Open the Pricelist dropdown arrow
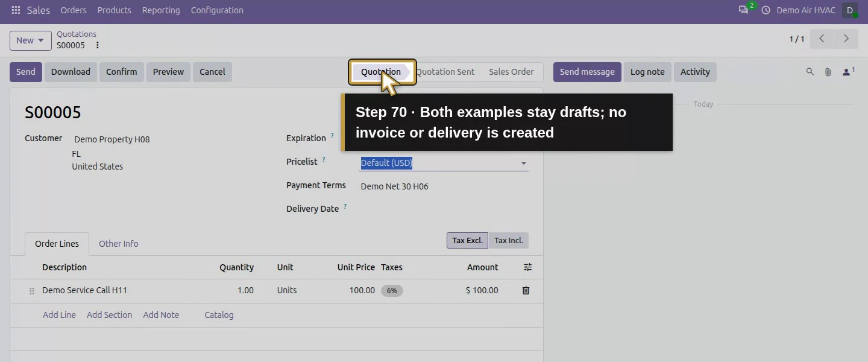The height and width of the screenshot is (362, 868). [523, 163]
